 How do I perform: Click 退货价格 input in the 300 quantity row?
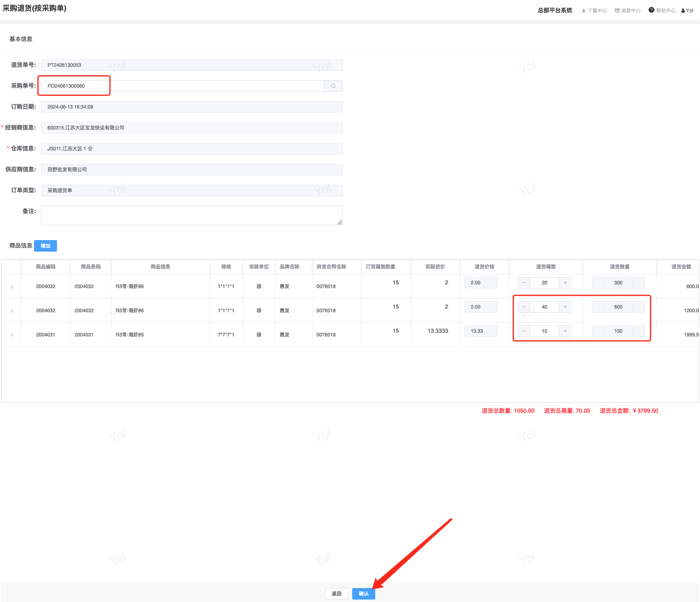click(481, 283)
